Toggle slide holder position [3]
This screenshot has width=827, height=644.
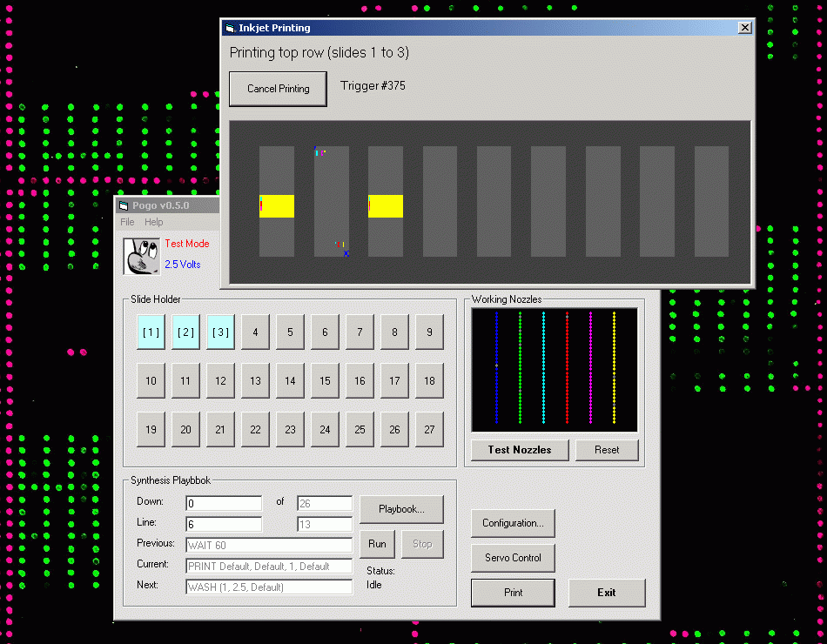click(220, 332)
